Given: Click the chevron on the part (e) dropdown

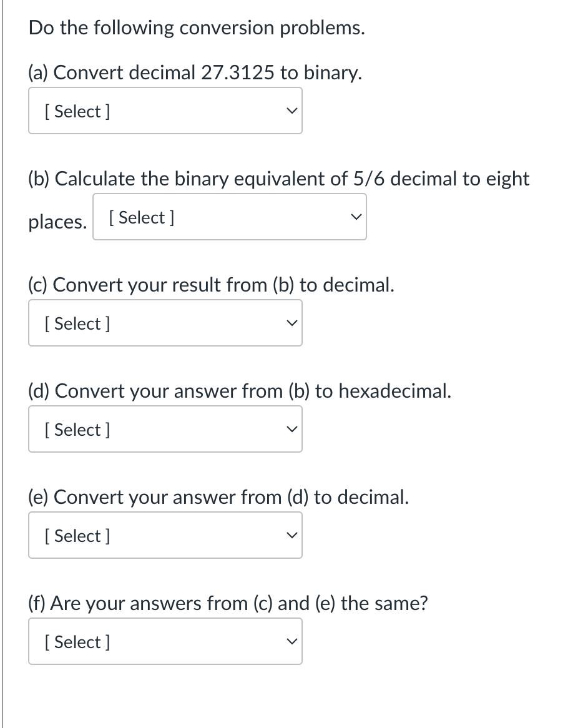Looking at the screenshot, I should [x=291, y=535].
